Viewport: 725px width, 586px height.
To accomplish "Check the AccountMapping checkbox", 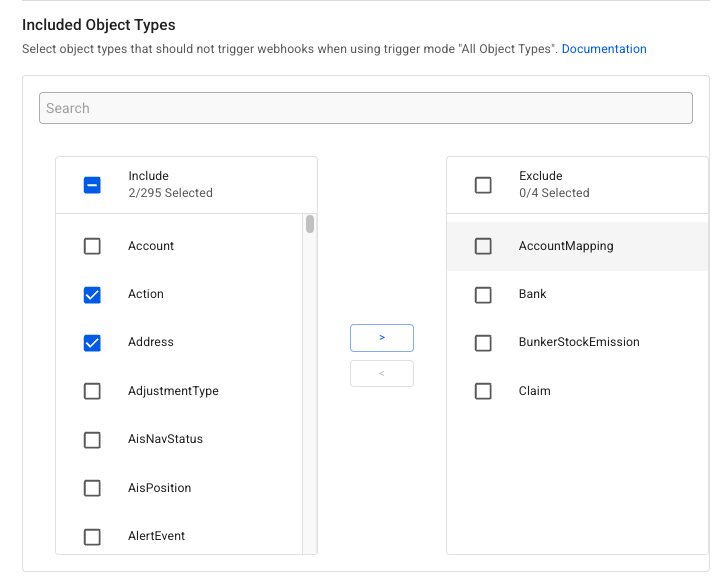I will (483, 246).
